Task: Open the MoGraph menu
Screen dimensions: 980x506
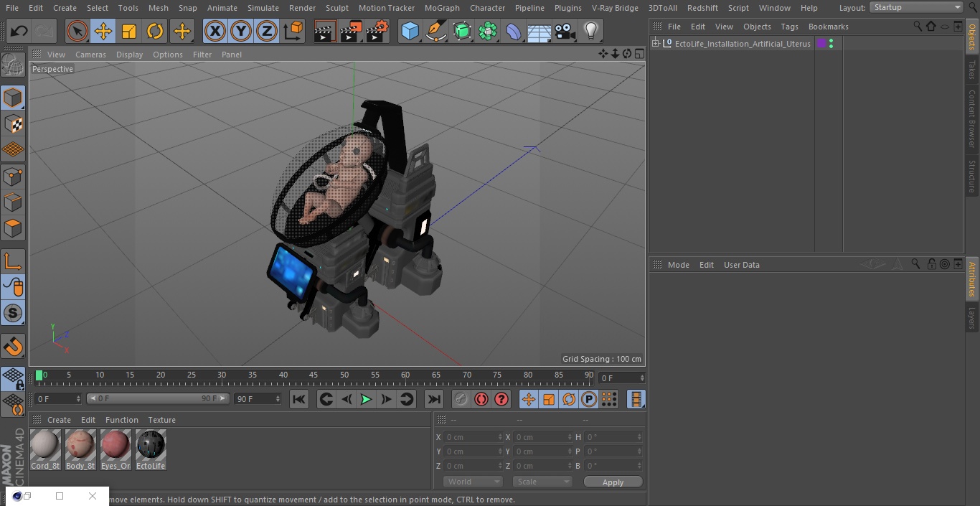Action: [x=442, y=8]
